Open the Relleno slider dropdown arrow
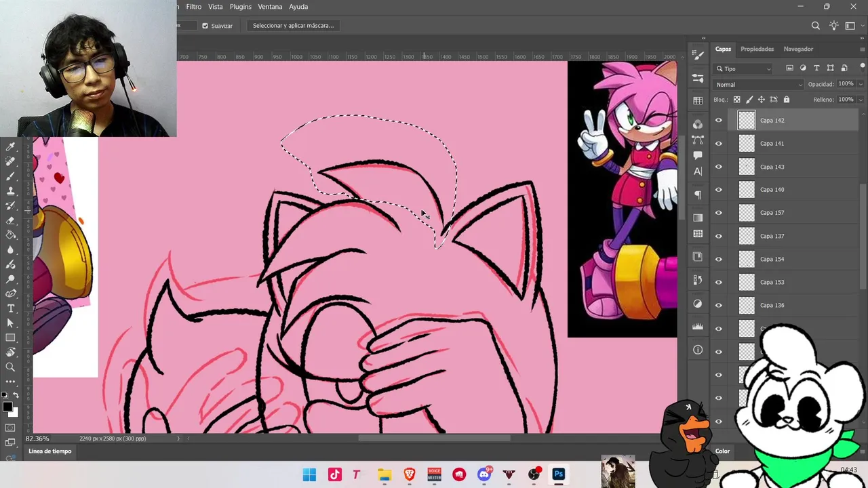The image size is (868, 488). (x=861, y=100)
